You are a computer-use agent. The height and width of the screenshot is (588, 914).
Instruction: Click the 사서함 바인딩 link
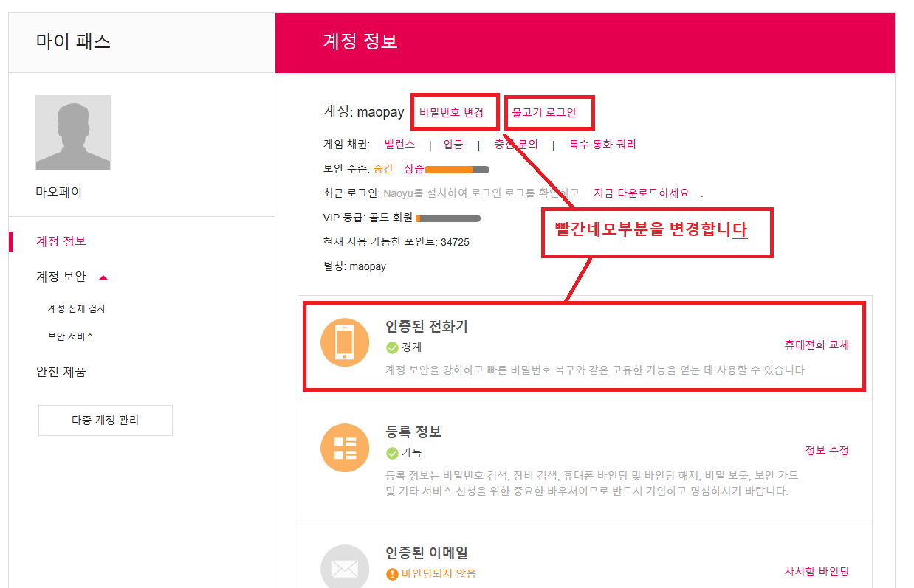817,571
